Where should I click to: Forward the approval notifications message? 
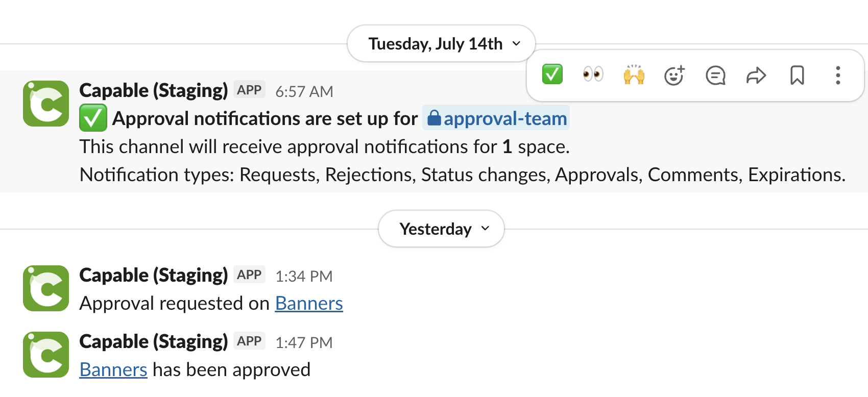(756, 76)
